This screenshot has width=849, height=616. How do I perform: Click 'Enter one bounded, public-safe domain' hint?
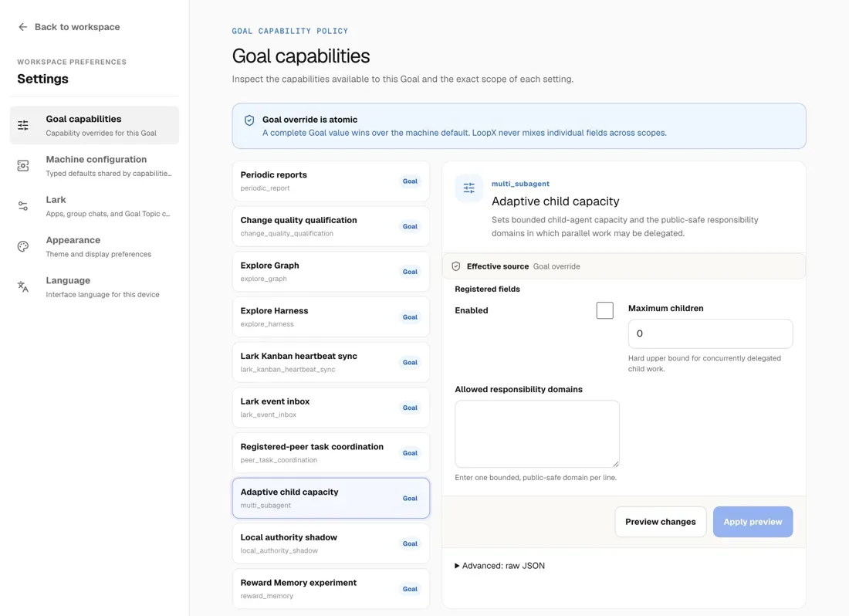pos(536,477)
